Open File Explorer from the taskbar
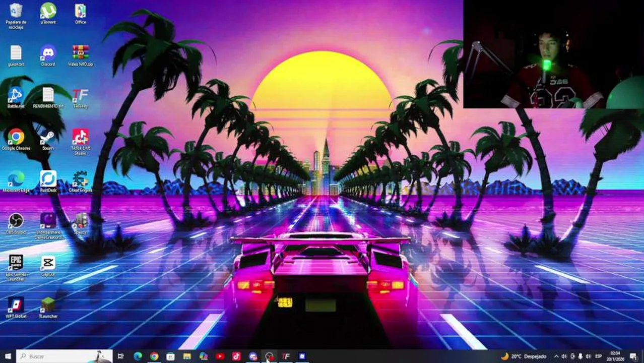This screenshot has width=644, height=363. (x=187, y=356)
